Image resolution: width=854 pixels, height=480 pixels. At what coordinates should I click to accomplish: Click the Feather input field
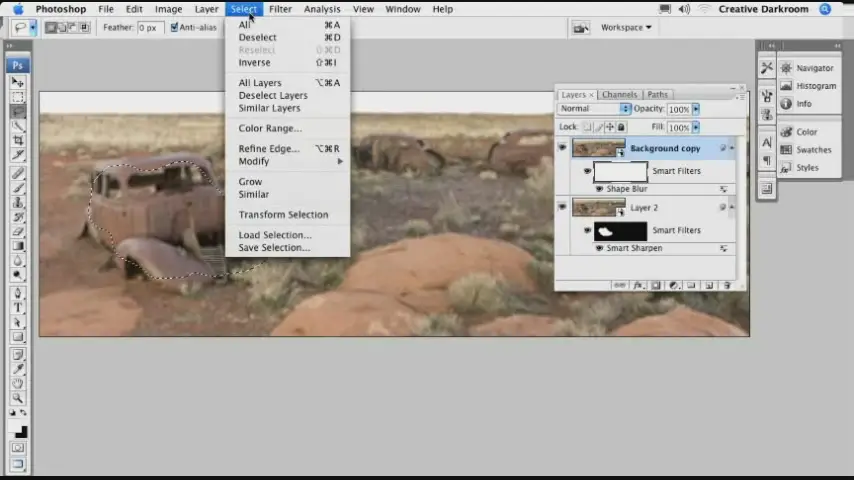[x=150, y=28]
